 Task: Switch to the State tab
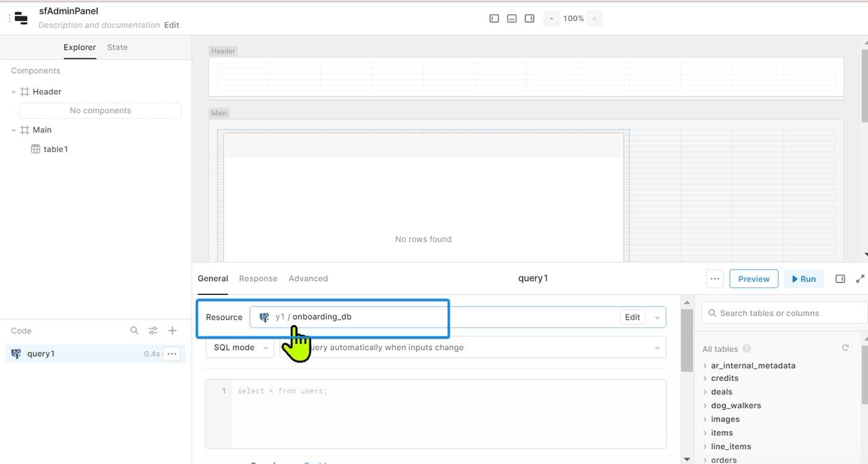[x=117, y=47]
